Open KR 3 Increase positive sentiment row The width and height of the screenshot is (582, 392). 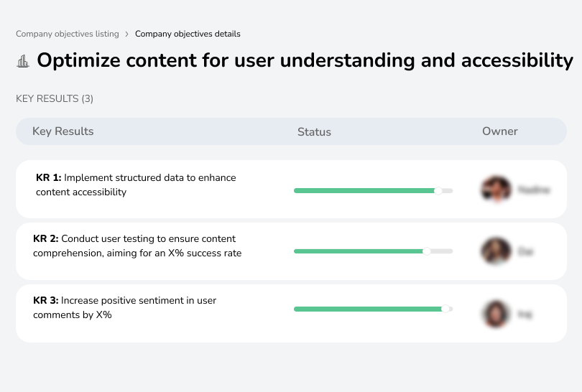pyautogui.click(x=291, y=313)
